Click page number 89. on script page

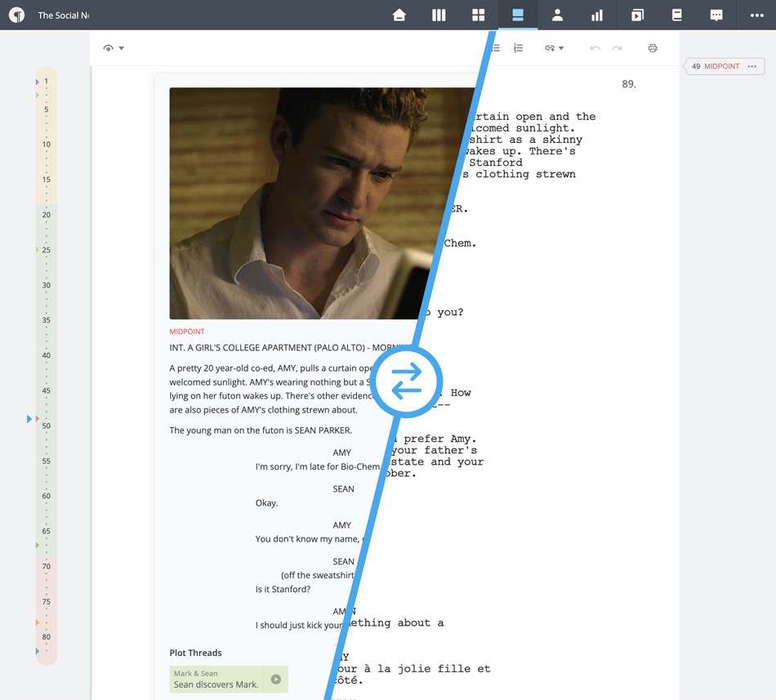coord(628,84)
